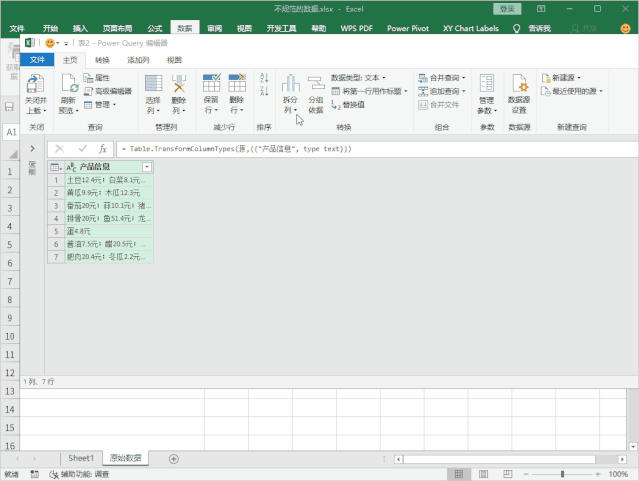
Task: Open the 产品信息 column filter dropdown
Action: coord(147,167)
